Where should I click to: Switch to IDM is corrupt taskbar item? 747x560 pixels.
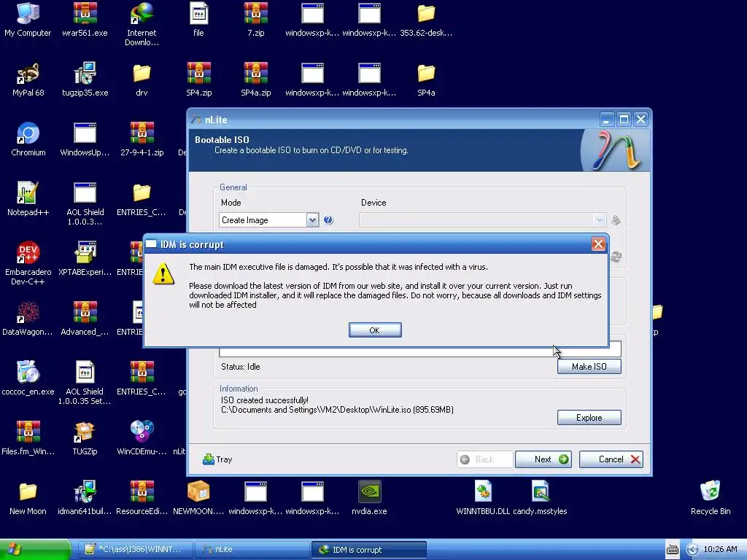pos(368,550)
